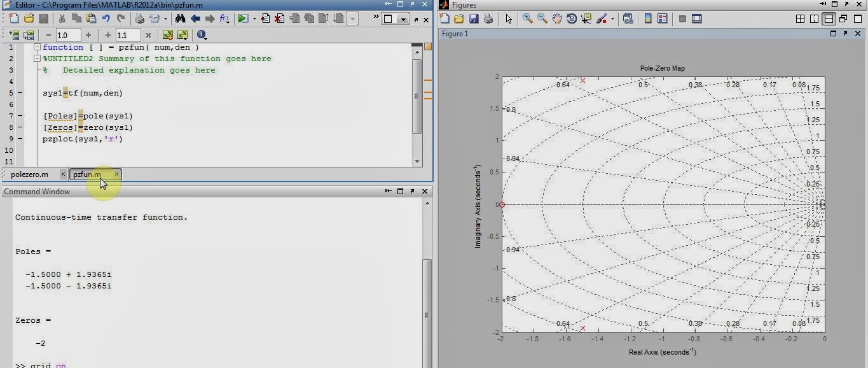Create a new file in the Editor toolbar
Viewport: 868px width, 368px height.
point(14,18)
